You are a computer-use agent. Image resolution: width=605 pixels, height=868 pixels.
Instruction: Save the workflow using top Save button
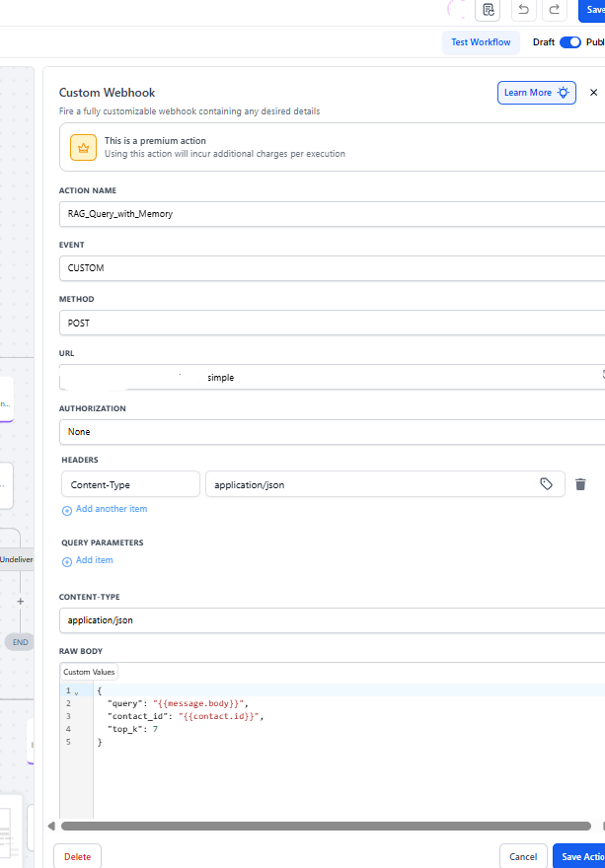pos(592,10)
